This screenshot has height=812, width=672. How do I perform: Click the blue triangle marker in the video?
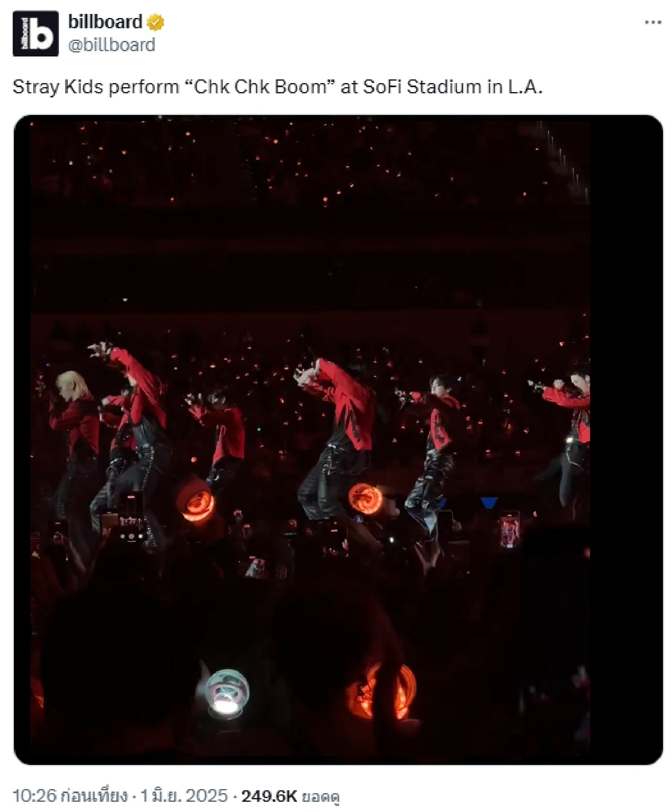[x=488, y=502]
